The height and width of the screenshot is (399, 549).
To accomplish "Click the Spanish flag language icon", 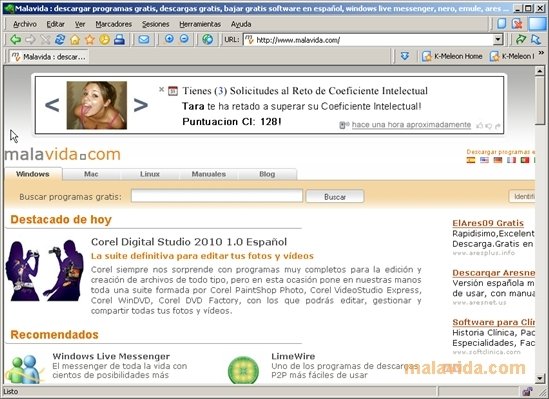I will click(x=471, y=160).
